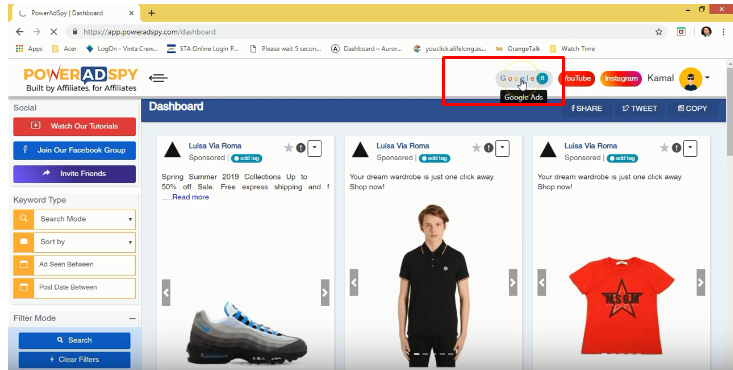Open a new browser tab
Viewport: 733px width, 370px height.
[151, 13]
